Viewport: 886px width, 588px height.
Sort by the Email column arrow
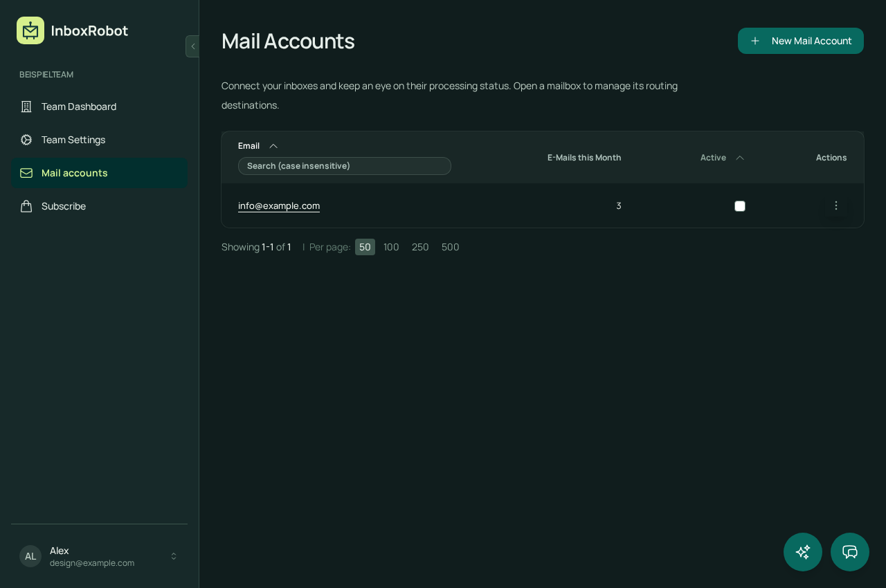click(x=273, y=146)
